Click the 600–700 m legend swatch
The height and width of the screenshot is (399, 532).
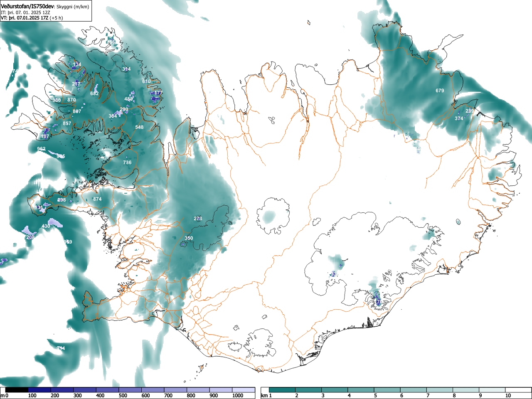[x=153, y=390]
